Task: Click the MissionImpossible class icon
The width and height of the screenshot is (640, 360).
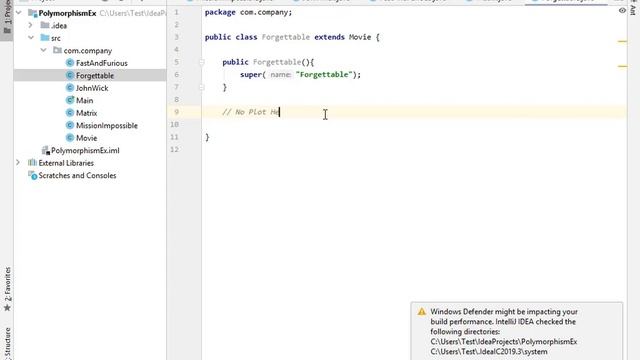Action: (x=70, y=125)
